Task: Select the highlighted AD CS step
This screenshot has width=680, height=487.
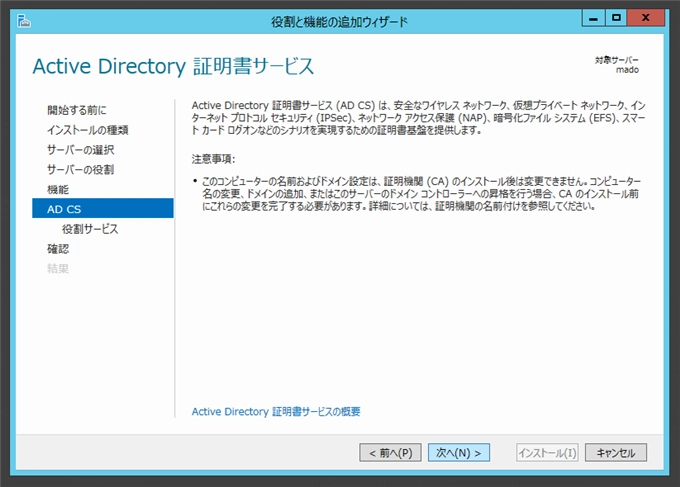Action: tap(103, 209)
